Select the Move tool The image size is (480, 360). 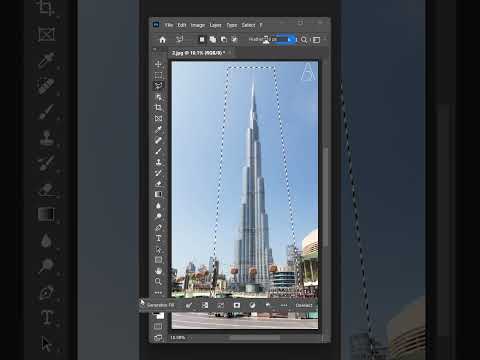pos(158,64)
